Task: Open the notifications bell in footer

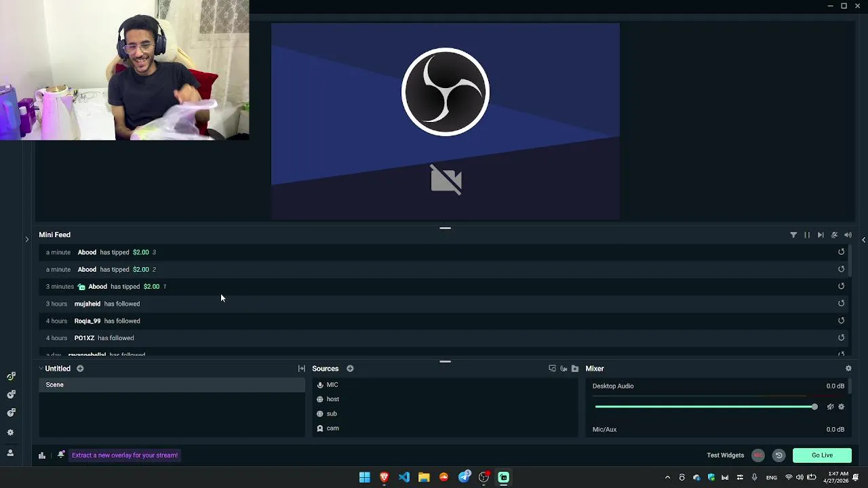Action: [60, 455]
